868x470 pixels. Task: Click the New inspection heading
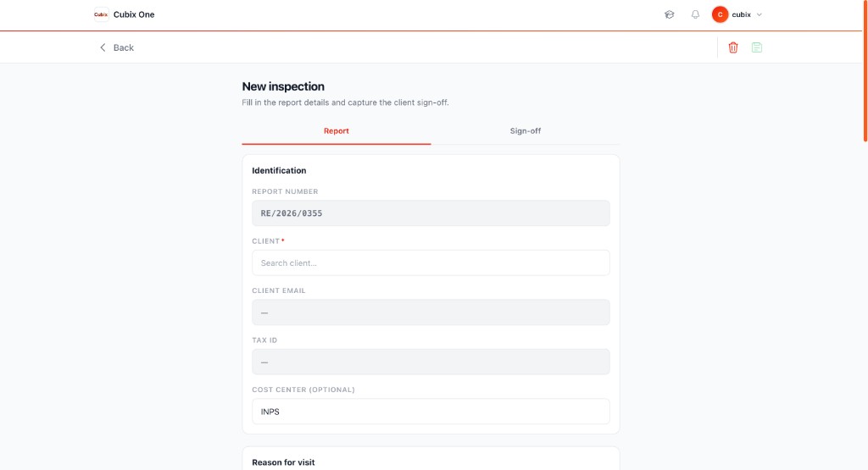pyautogui.click(x=283, y=86)
